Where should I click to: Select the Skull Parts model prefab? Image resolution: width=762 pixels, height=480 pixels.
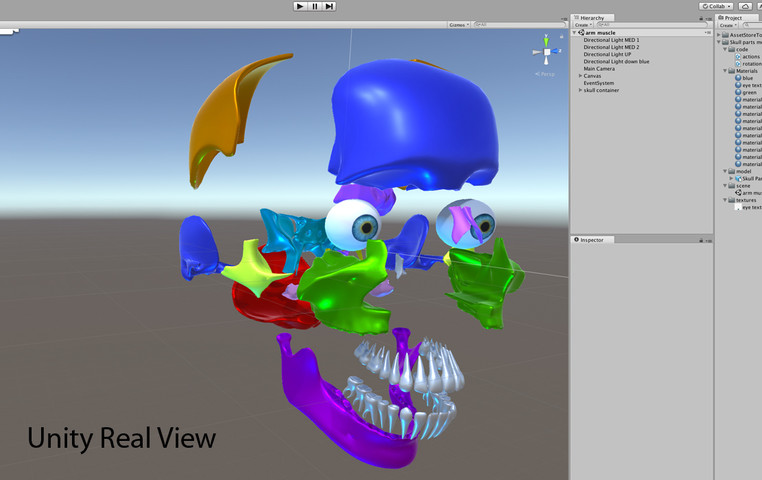pos(748,179)
